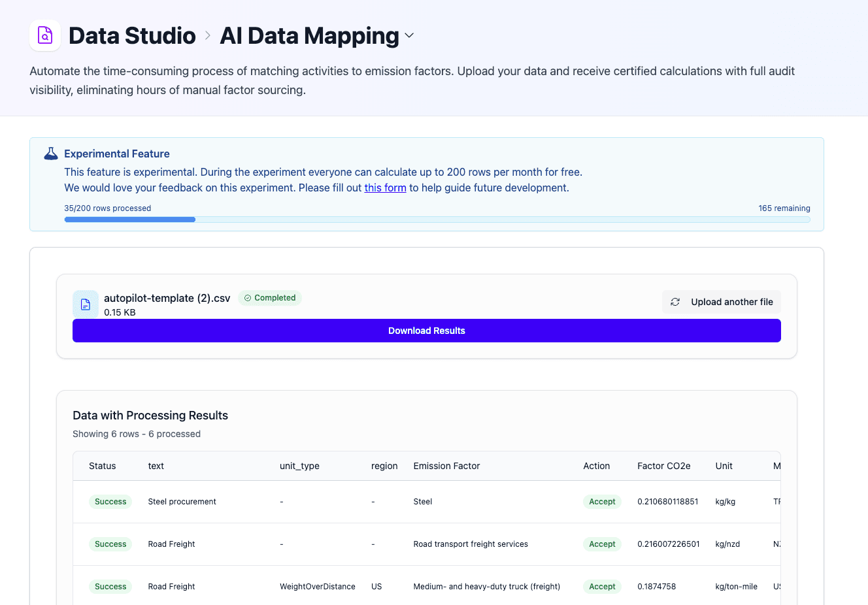Viewport: 868px width, 605px height.
Task: Click the '165 remaining' label
Action: click(784, 208)
